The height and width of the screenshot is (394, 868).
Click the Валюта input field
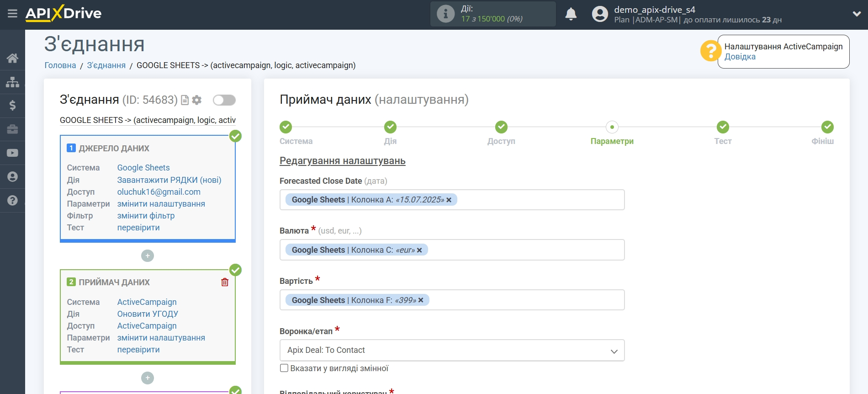tap(452, 250)
